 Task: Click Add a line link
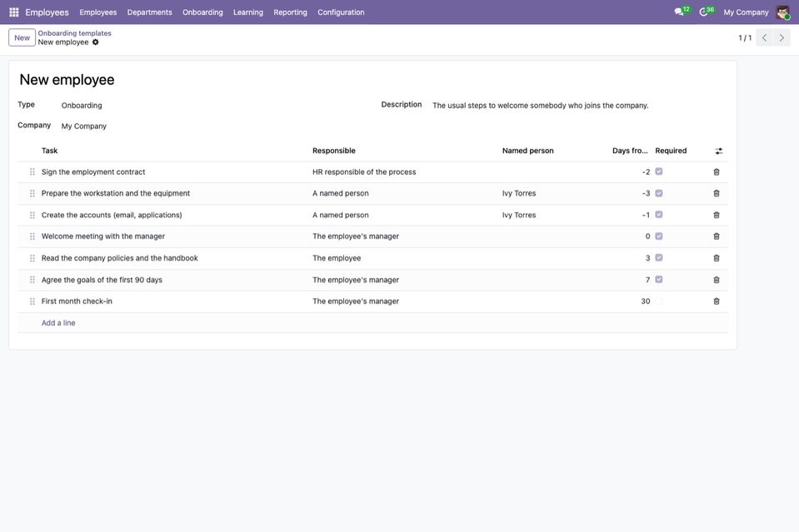(58, 323)
